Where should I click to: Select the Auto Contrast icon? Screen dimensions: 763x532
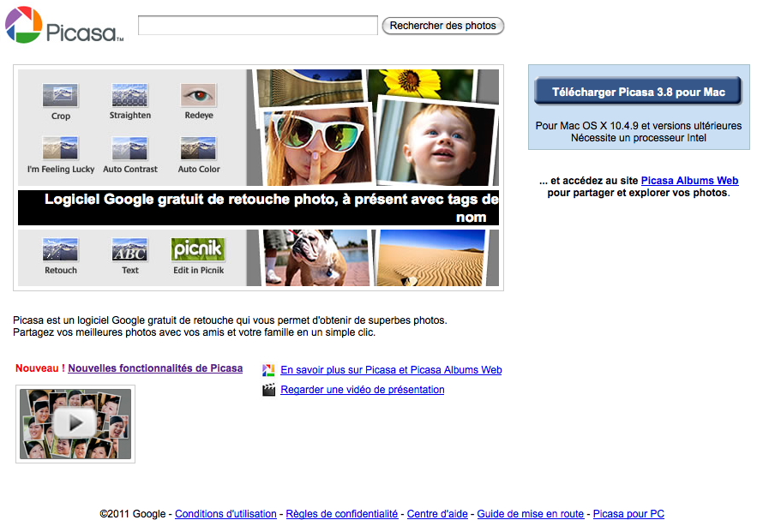[130, 148]
